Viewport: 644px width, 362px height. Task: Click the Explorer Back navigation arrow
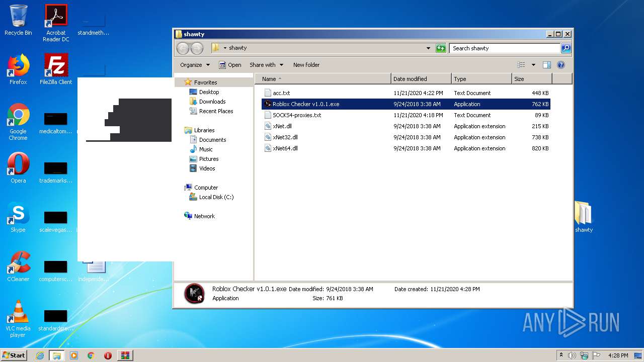(x=183, y=48)
